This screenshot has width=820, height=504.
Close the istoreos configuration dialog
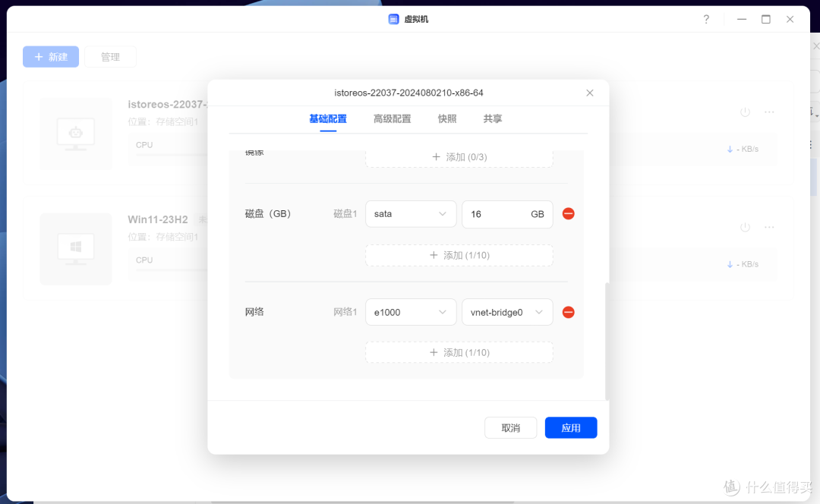click(590, 93)
